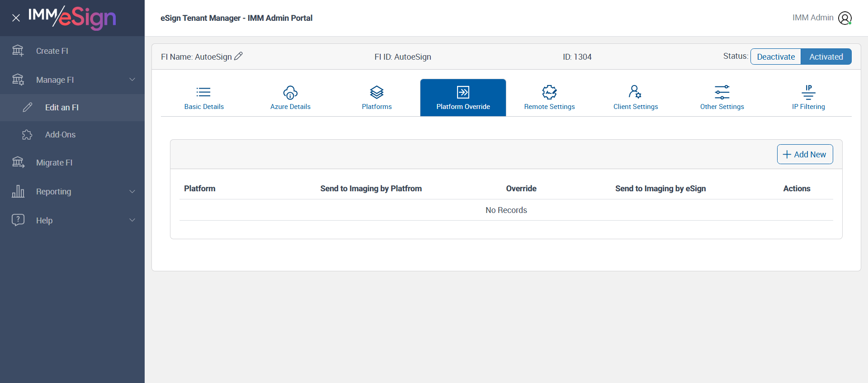The image size is (868, 383).
Task: Click the Actions column header
Action: pyautogui.click(x=797, y=189)
